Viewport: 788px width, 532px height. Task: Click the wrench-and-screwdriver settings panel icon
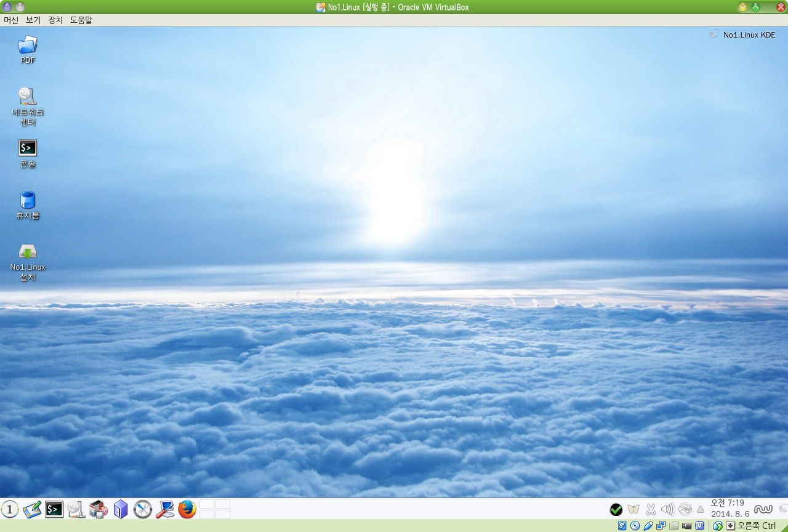pyautogui.click(x=143, y=509)
